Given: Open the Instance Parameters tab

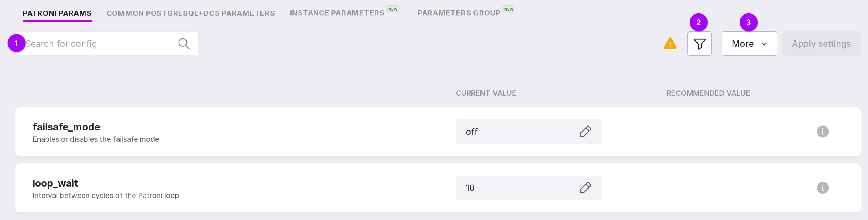Looking at the screenshot, I should [337, 13].
